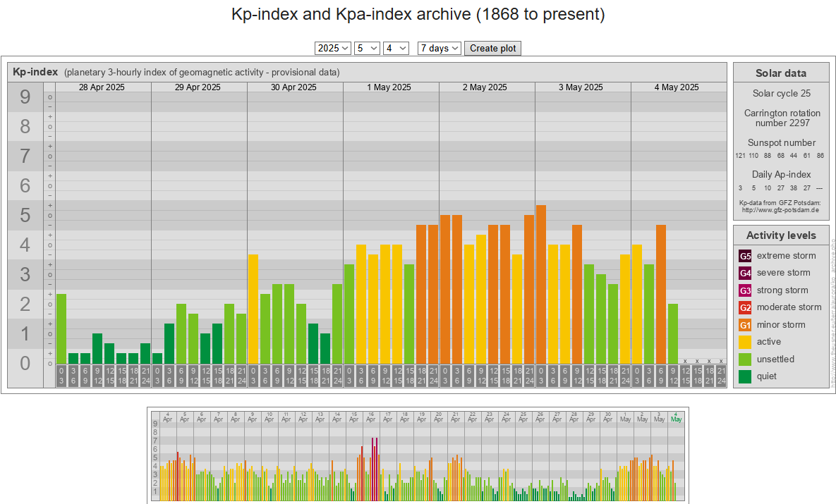Viewport: 836px width, 504px height.
Task: Click the yellow bar on 30 Apr 2025
Action: tap(253, 309)
